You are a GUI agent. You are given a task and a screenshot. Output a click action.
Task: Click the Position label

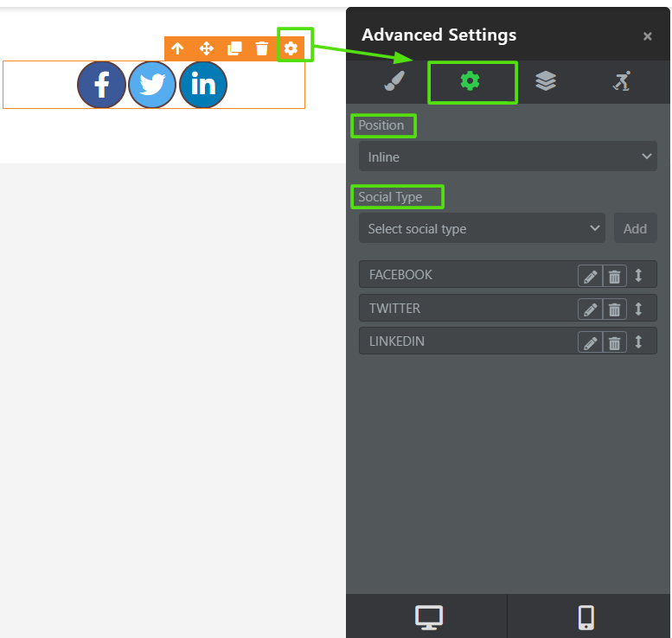(381, 125)
